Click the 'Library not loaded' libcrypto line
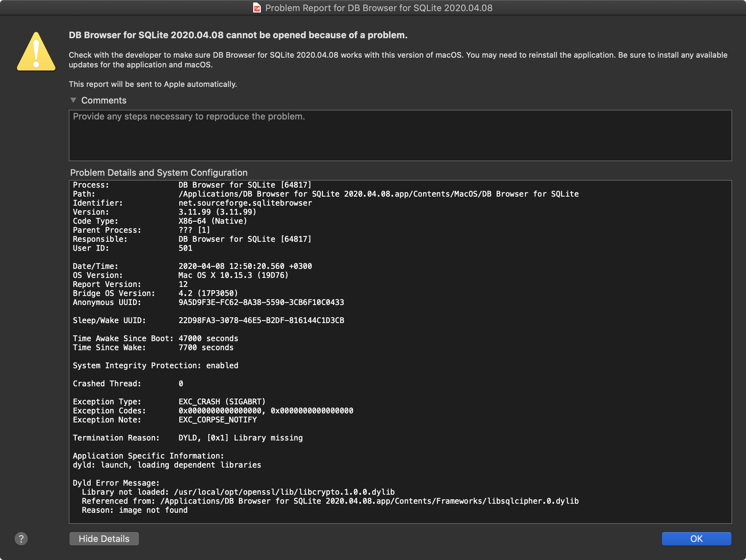Screen dimensions: 746x560 click(x=238, y=492)
